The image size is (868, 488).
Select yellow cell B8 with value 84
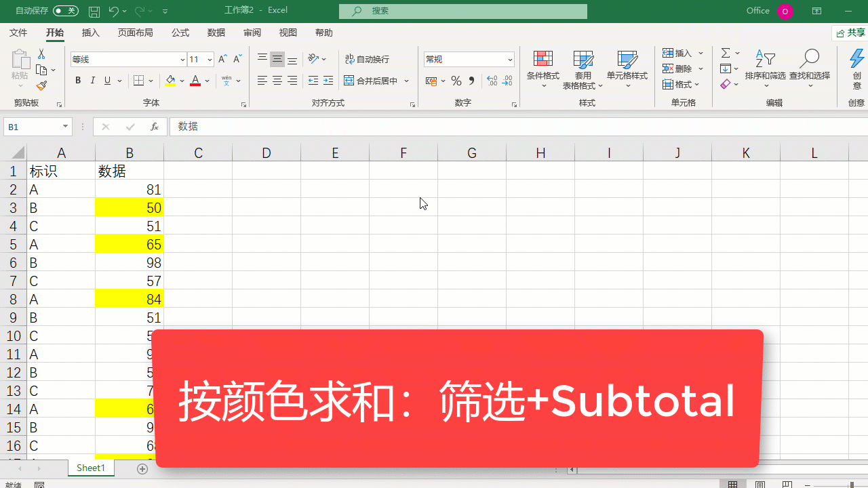click(x=130, y=299)
